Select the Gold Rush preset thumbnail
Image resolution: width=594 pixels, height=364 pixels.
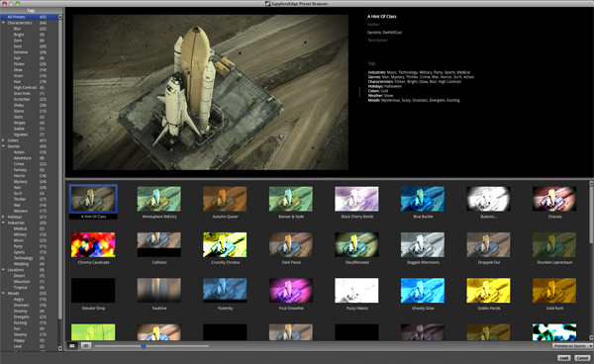point(554,291)
